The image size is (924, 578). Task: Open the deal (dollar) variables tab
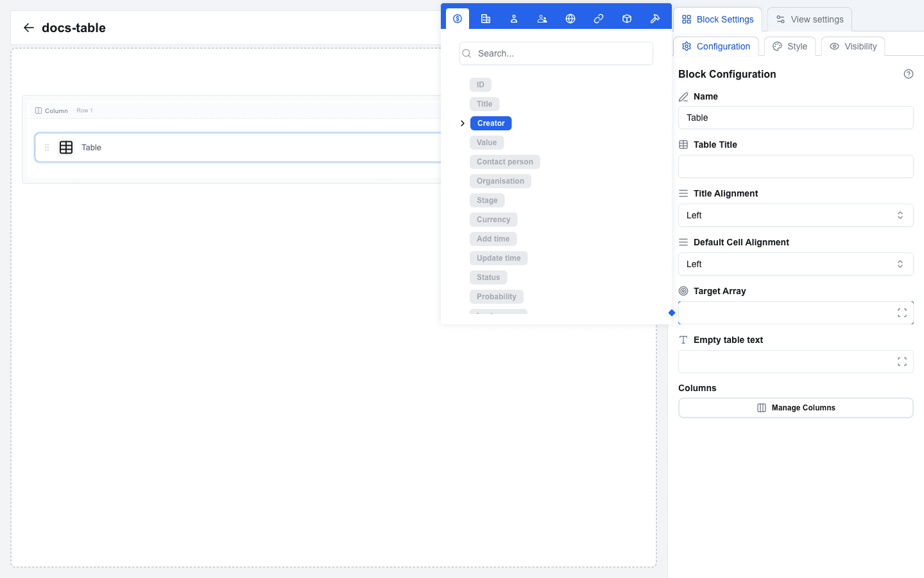[458, 19]
